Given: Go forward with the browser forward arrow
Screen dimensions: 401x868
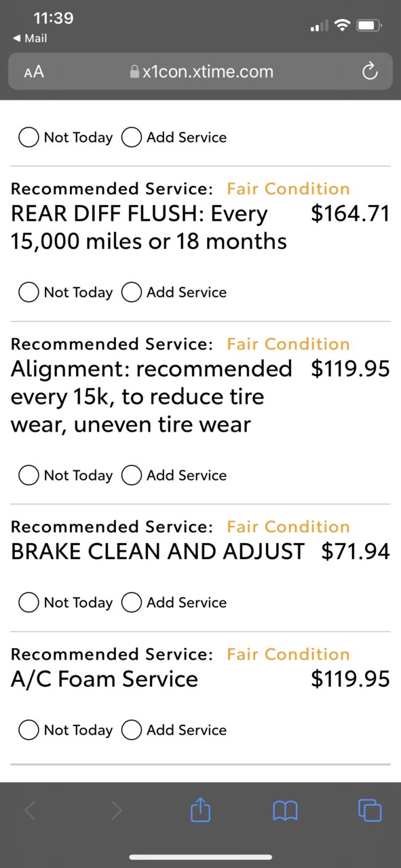Looking at the screenshot, I should coord(116,810).
